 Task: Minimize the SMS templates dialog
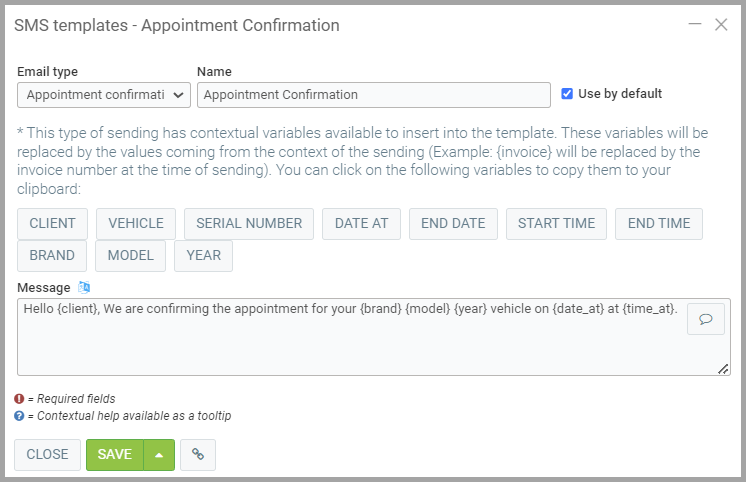[695, 24]
